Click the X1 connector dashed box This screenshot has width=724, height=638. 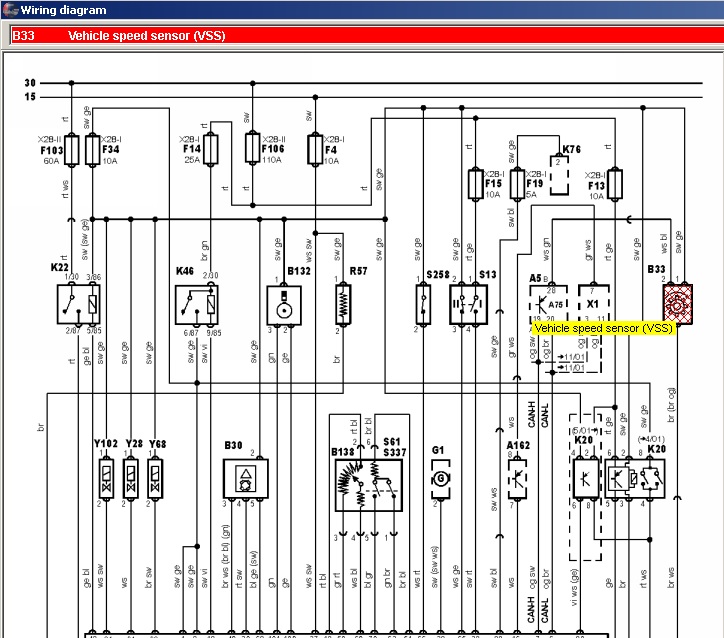(593, 303)
